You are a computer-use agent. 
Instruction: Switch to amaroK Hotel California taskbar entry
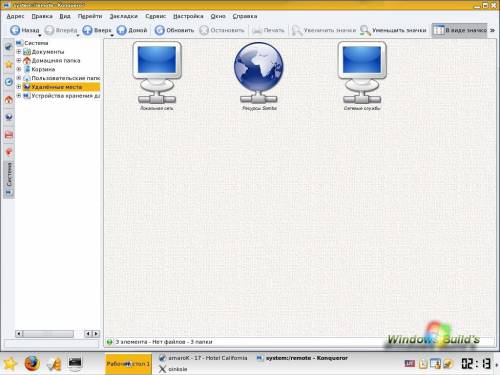[203, 358]
